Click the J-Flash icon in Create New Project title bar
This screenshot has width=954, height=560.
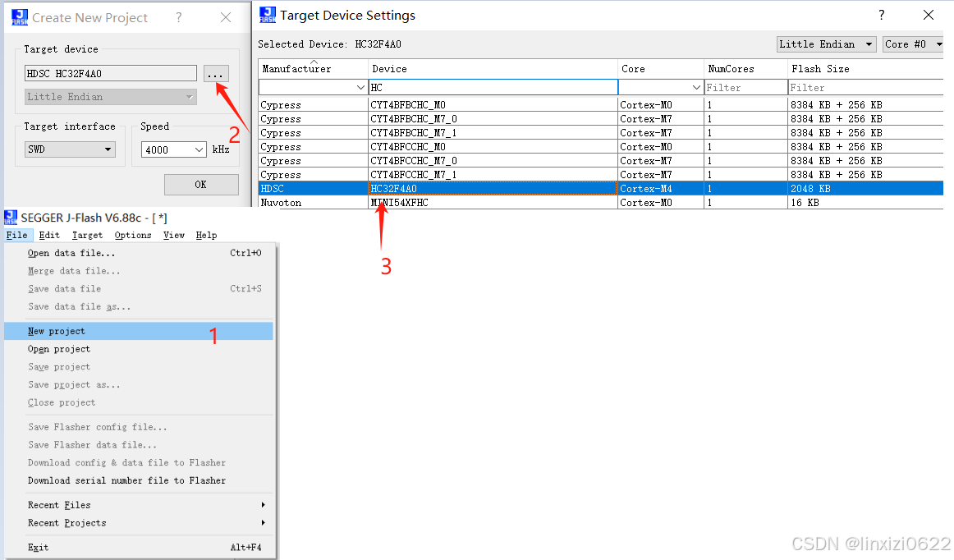[x=20, y=17]
